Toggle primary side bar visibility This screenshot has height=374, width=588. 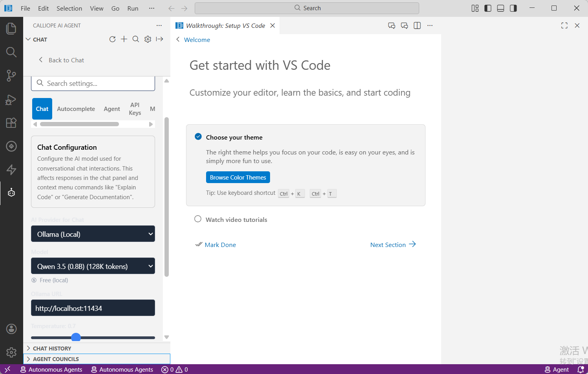coord(488,8)
